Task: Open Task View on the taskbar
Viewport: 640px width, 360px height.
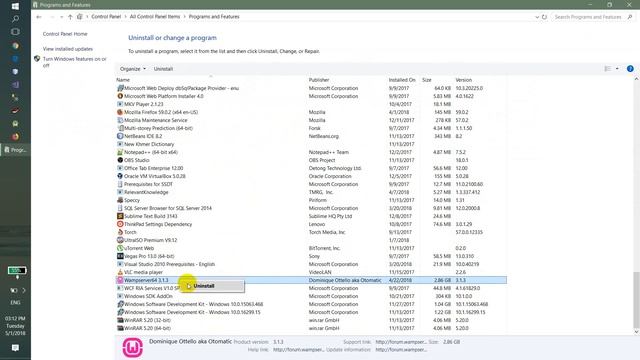Action: [x=15, y=32]
